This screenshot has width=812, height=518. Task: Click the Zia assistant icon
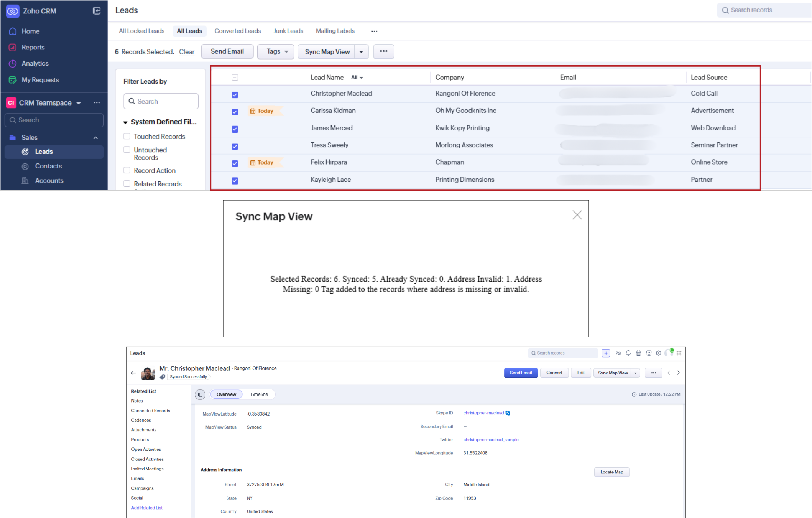(x=618, y=353)
